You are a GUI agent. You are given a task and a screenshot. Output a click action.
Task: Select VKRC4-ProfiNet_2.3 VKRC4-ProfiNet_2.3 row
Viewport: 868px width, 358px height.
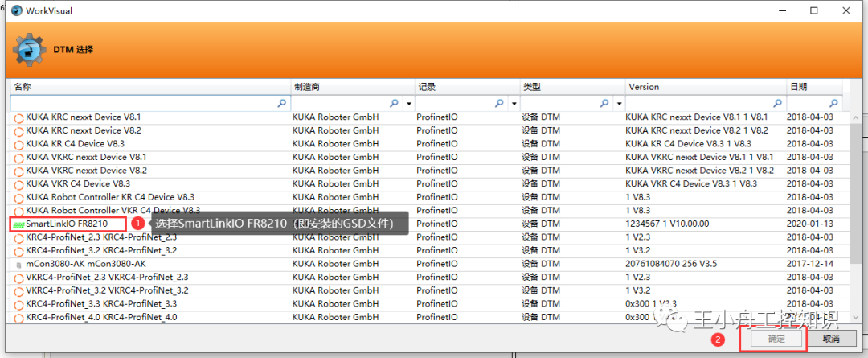tap(430, 278)
